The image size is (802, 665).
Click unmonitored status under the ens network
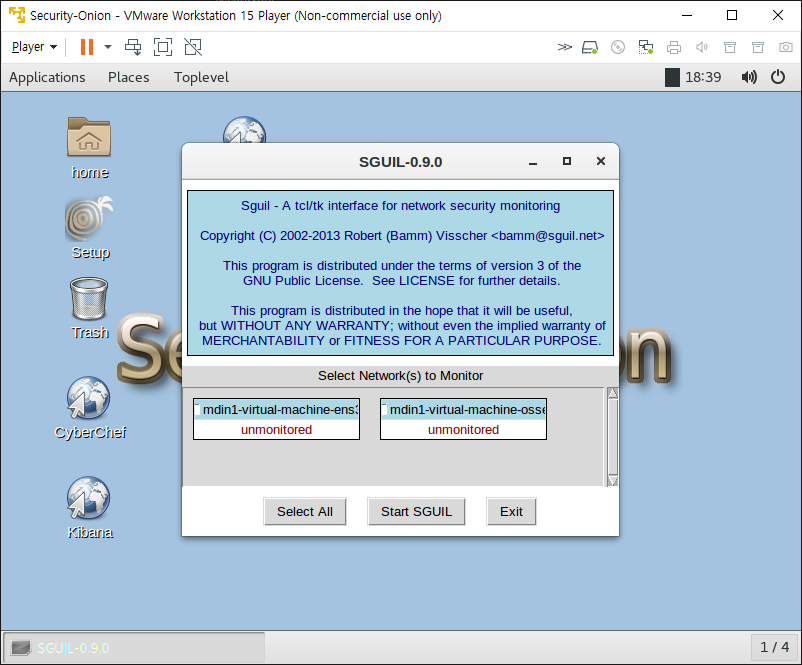[276, 430]
